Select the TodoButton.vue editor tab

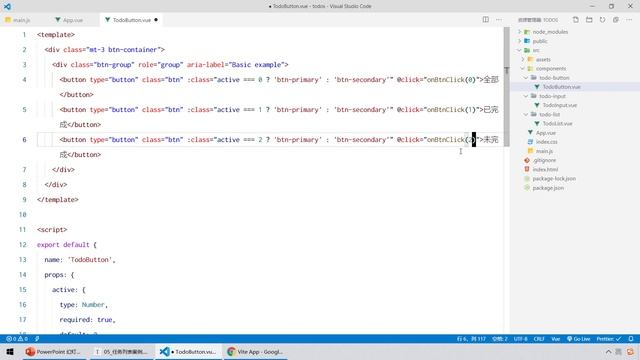tap(131, 20)
